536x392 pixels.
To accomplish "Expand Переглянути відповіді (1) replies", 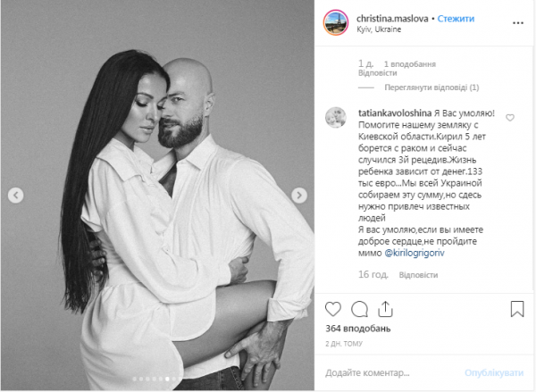I will point(431,88).
